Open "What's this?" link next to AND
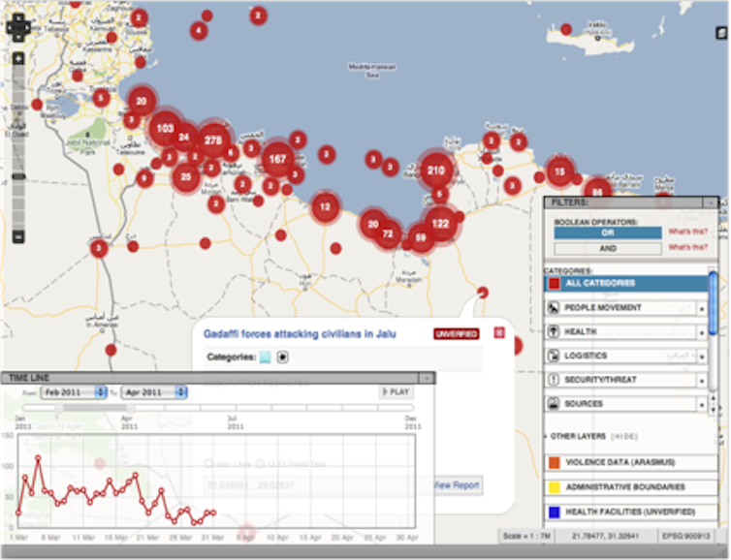This screenshot has width=731, height=560. (688, 247)
